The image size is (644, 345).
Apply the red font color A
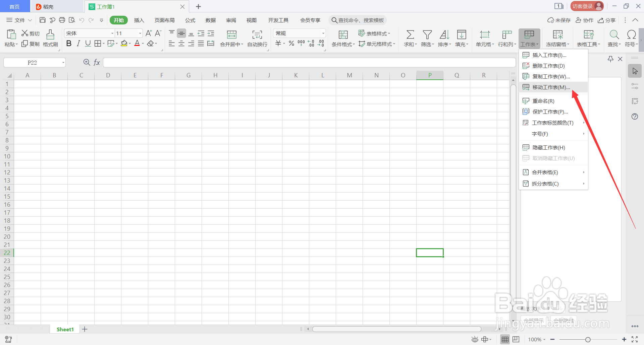(137, 44)
